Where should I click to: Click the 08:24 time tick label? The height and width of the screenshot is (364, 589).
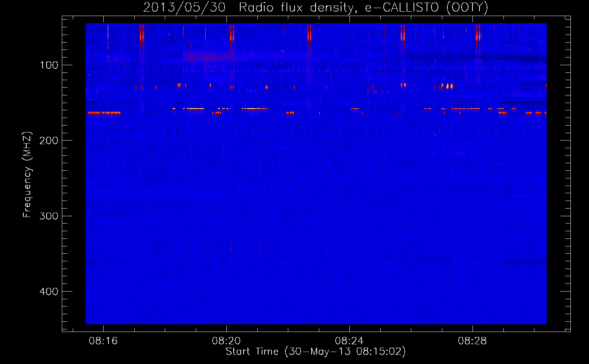[349, 341]
